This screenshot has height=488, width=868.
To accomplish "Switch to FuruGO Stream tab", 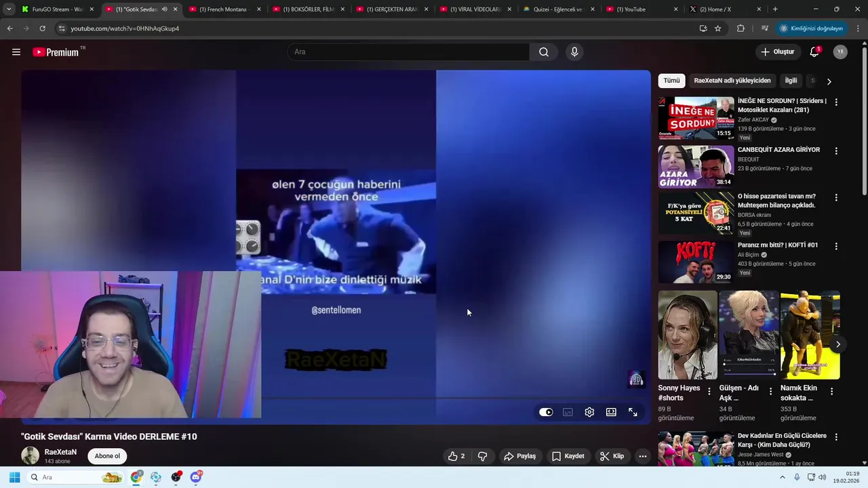I will pos(58,9).
